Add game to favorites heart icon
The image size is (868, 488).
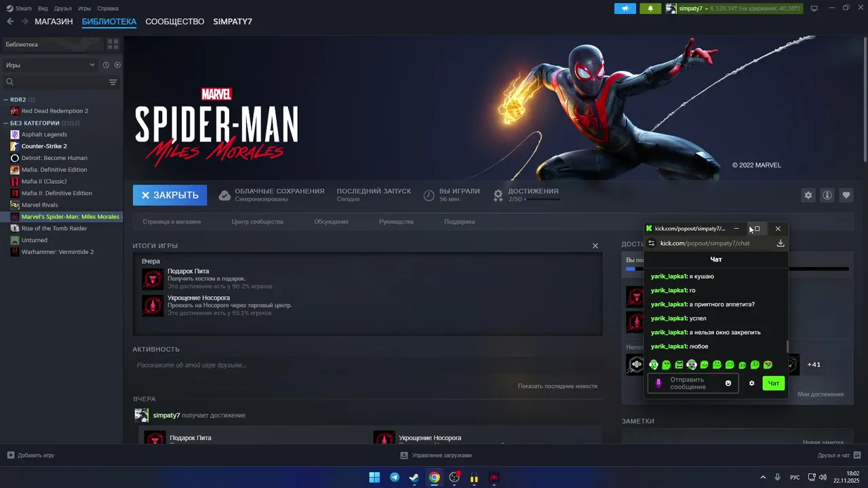pos(846,195)
